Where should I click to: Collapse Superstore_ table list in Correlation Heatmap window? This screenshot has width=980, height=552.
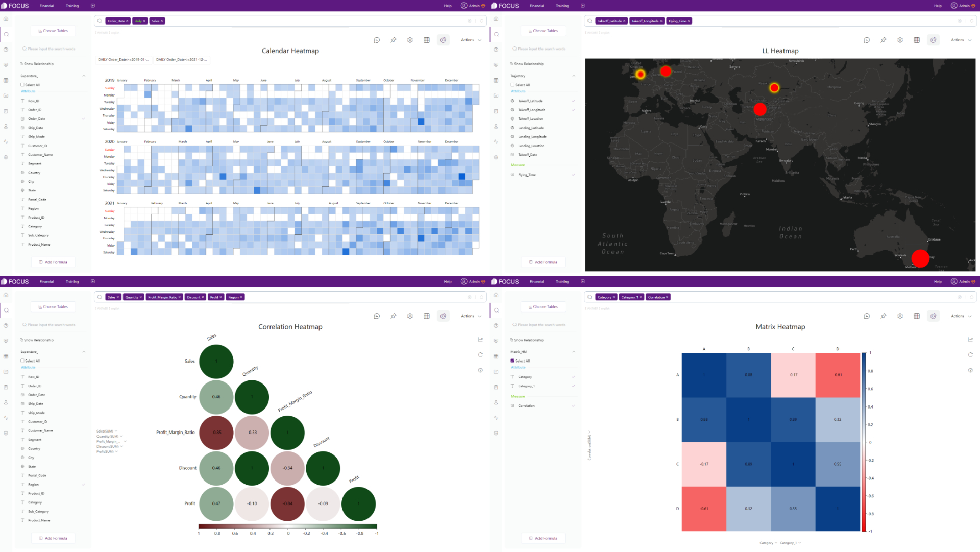[84, 352]
